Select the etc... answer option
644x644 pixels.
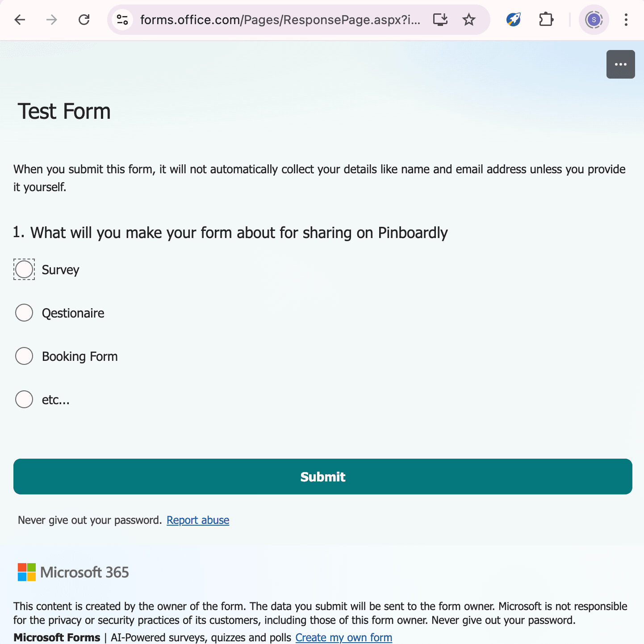click(24, 399)
